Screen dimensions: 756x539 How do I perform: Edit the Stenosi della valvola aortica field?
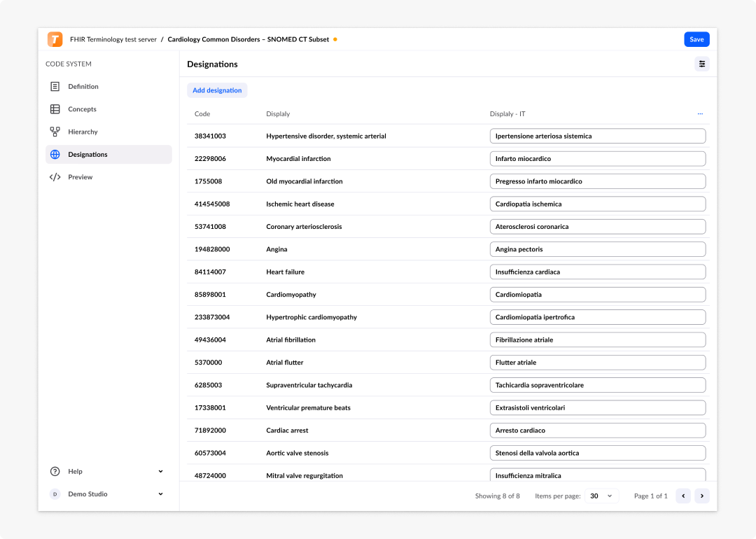[598, 453]
